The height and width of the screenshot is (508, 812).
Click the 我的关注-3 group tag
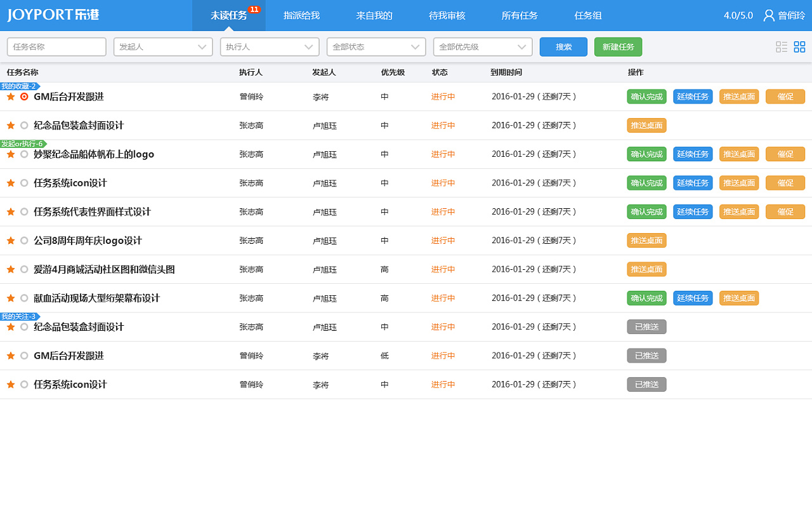(20, 316)
